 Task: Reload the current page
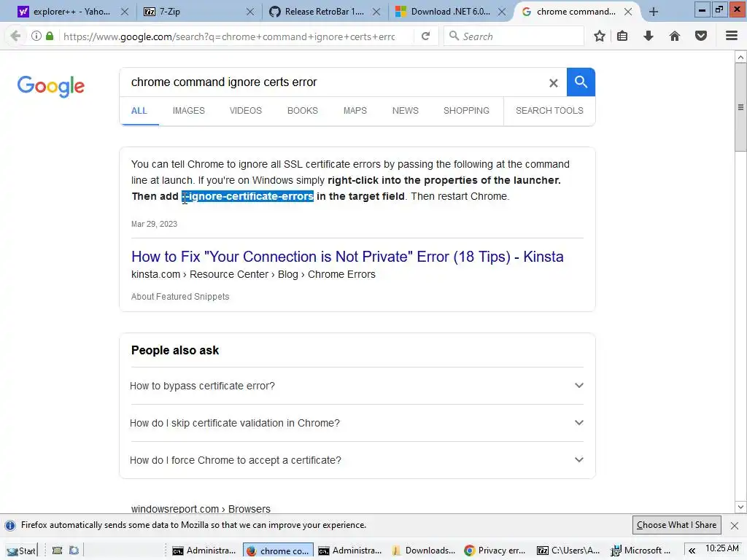pyautogui.click(x=425, y=36)
